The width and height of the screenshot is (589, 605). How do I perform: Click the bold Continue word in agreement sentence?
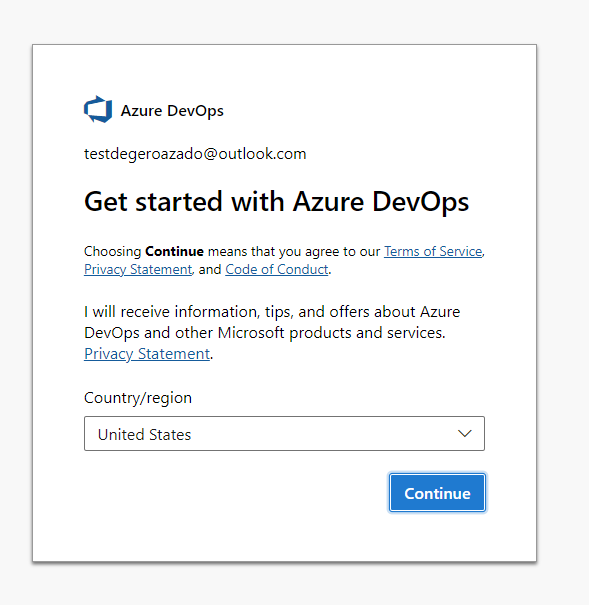click(174, 252)
